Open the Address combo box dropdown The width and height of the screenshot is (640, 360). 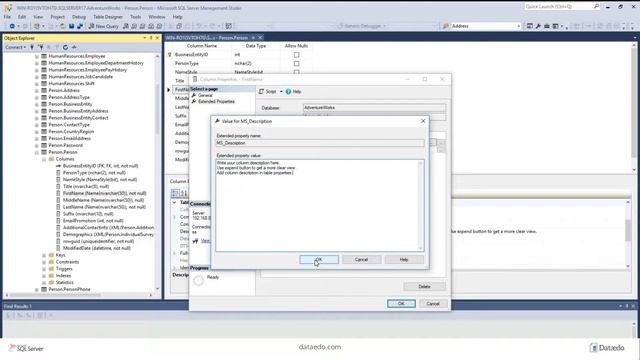tap(519, 26)
